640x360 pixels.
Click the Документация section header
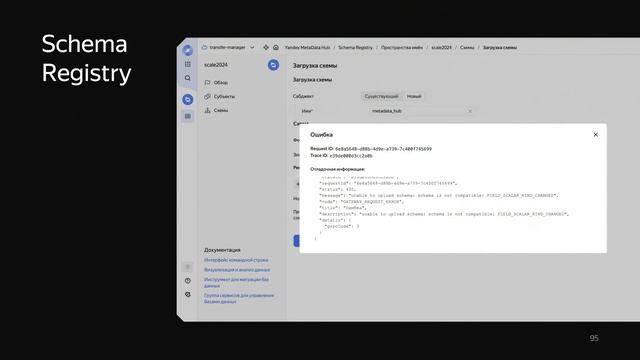pyautogui.click(x=222, y=250)
